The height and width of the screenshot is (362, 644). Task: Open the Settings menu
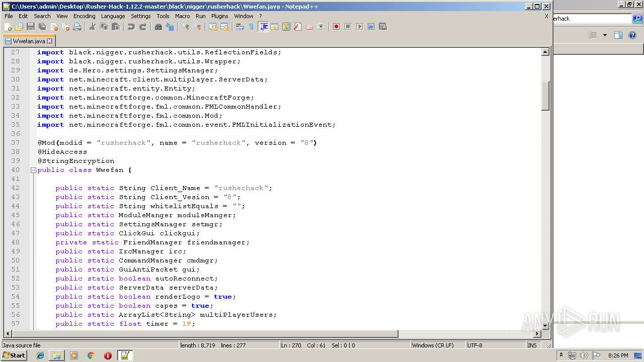pos(140,16)
